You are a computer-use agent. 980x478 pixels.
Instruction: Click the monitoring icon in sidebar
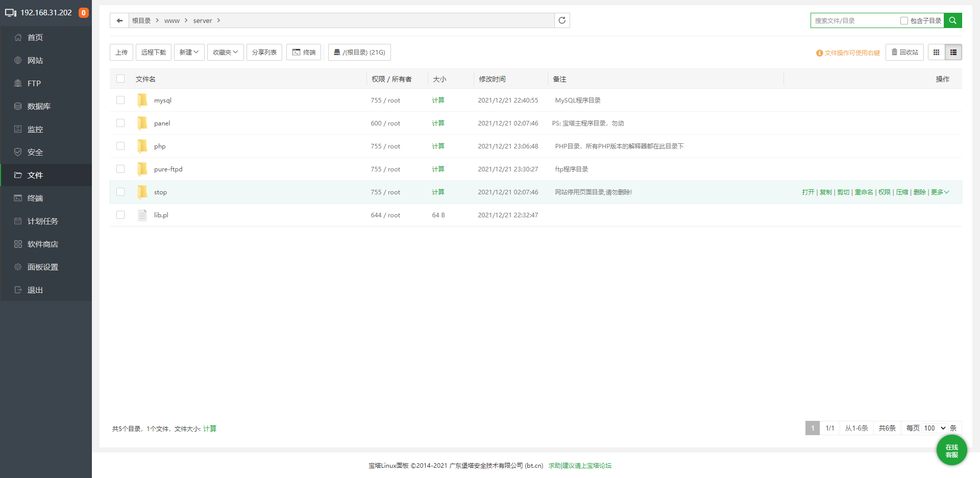click(x=18, y=129)
